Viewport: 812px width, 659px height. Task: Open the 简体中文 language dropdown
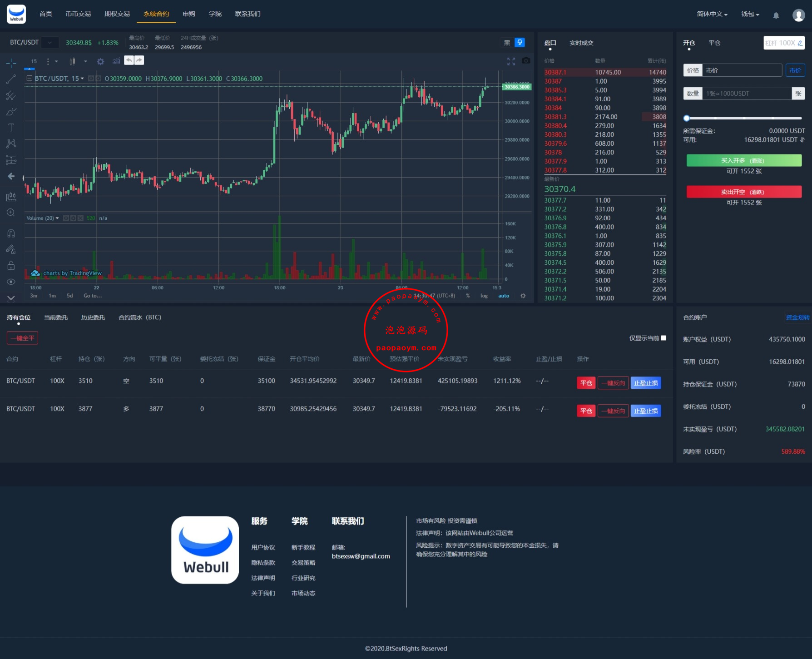712,14
